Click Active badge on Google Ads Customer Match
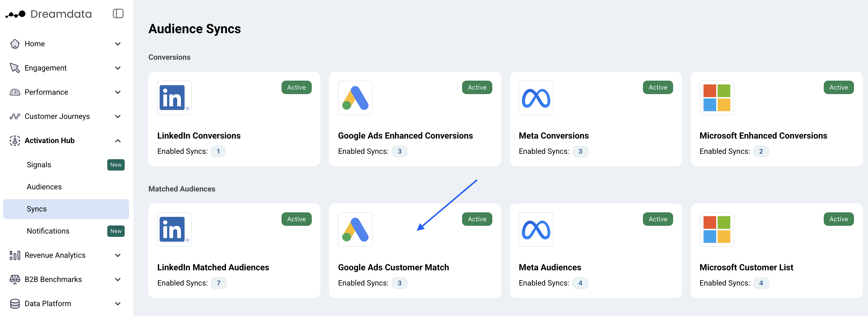The height and width of the screenshot is (316, 868). click(x=477, y=219)
